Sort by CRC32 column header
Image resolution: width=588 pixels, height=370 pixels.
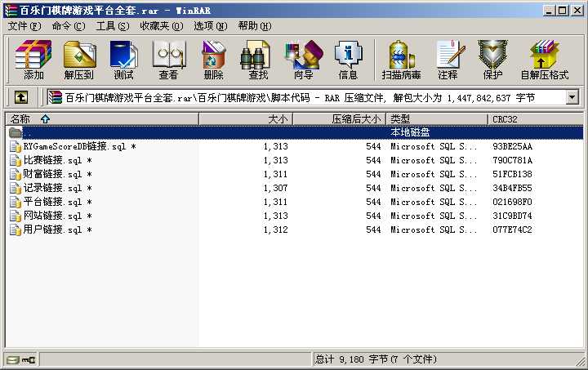(536, 119)
